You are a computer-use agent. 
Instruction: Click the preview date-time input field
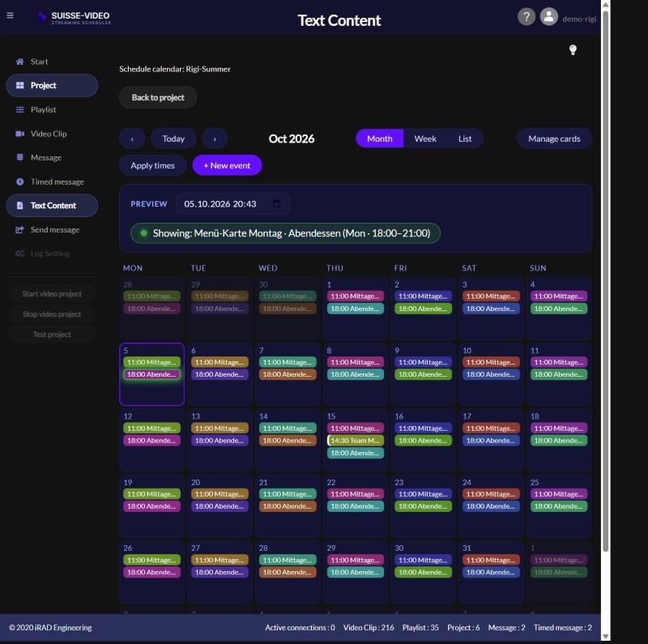232,204
